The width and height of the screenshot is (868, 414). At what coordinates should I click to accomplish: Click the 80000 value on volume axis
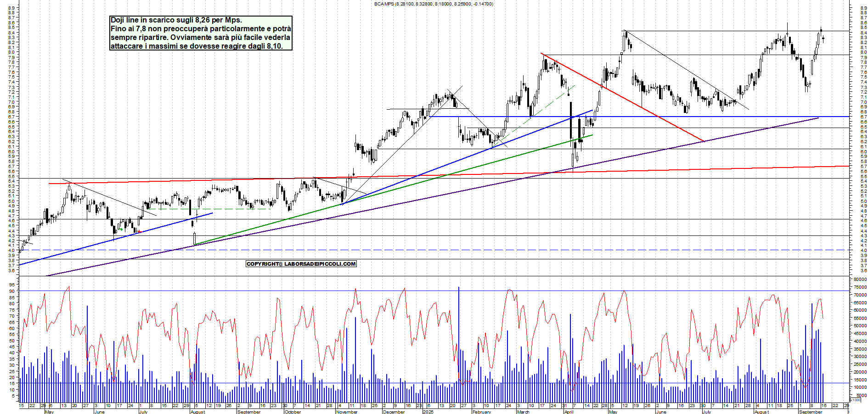pos(860,279)
